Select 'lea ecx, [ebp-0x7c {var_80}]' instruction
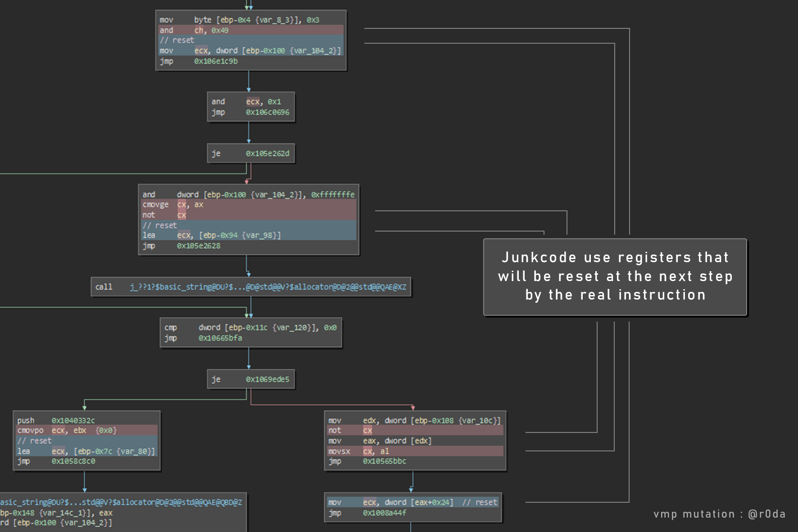 [x=87, y=451]
